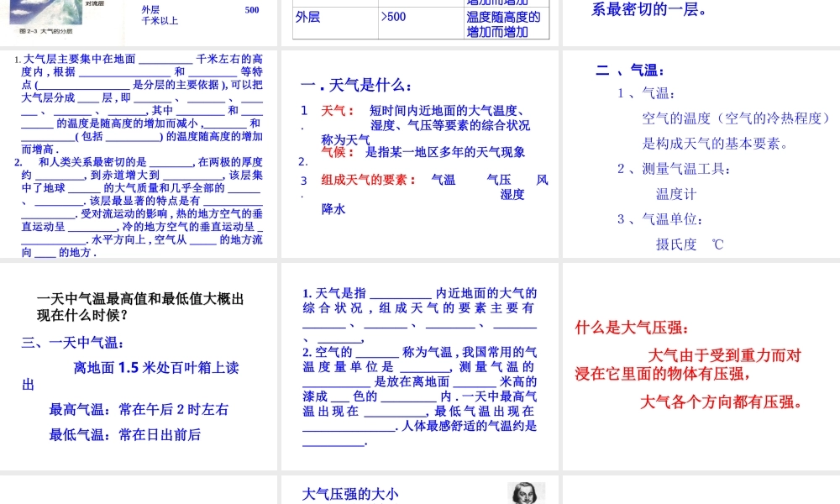Click the text 温度计
The image size is (840, 504).
coord(675,194)
